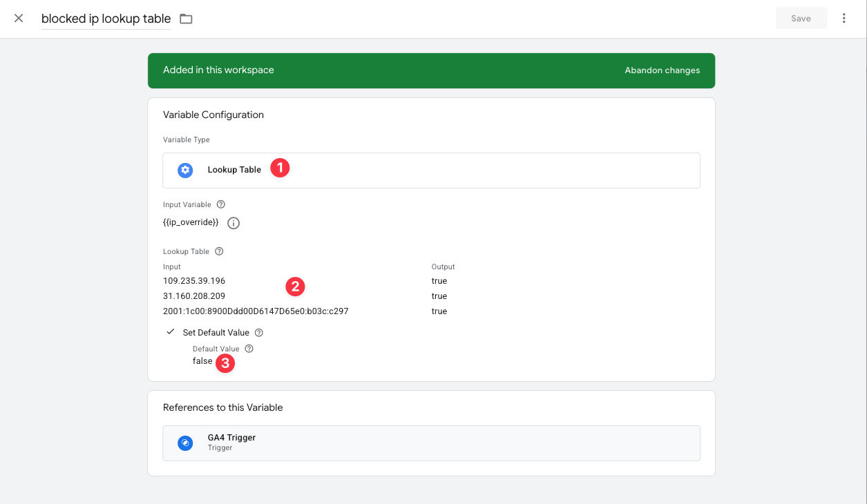Open help icon next to Lookup Table label

(x=219, y=251)
